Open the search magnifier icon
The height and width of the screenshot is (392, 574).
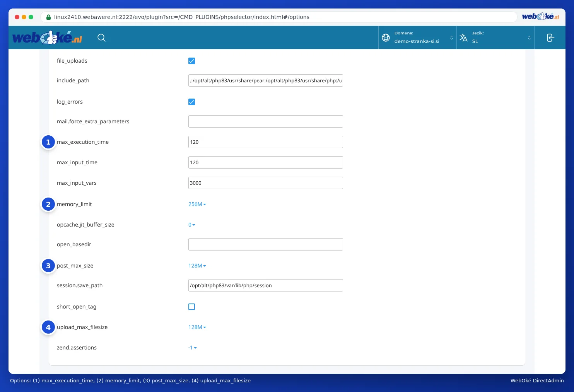tap(101, 37)
